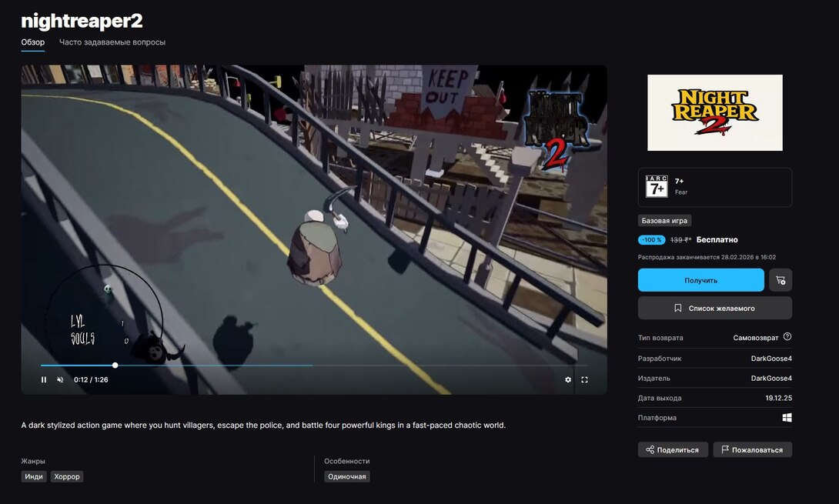Click the Windows platform icon
This screenshot has height=504, width=839.
[x=787, y=418]
